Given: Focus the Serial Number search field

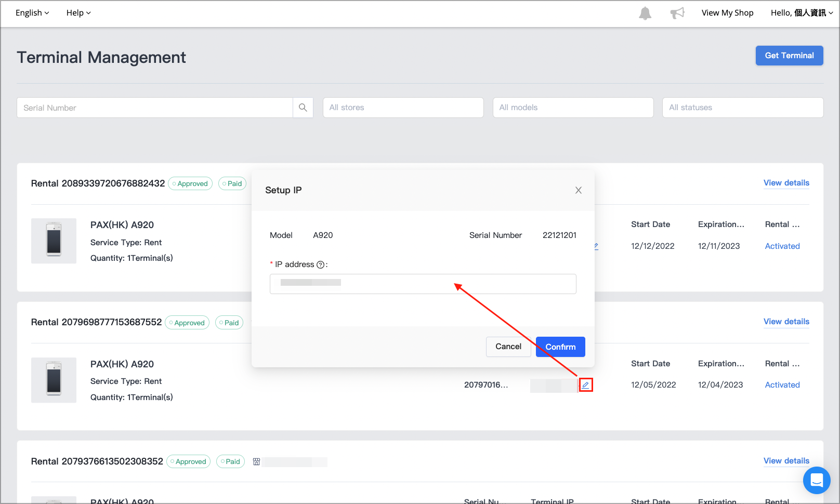Looking at the screenshot, I should point(155,108).
